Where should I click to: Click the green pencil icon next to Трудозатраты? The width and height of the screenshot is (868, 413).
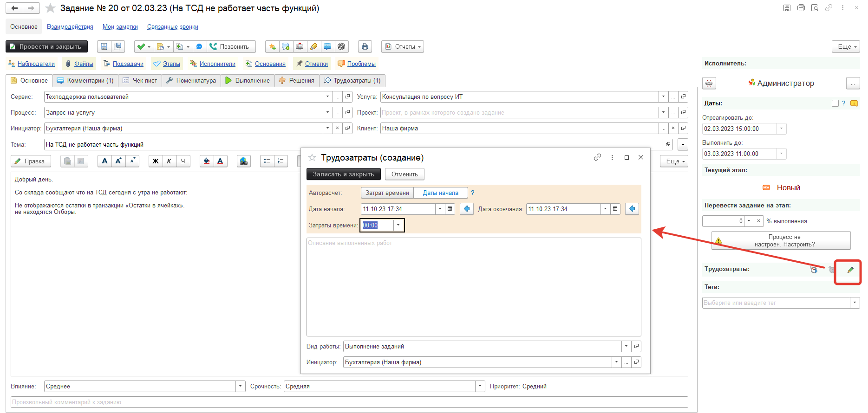tap(850, 270)
